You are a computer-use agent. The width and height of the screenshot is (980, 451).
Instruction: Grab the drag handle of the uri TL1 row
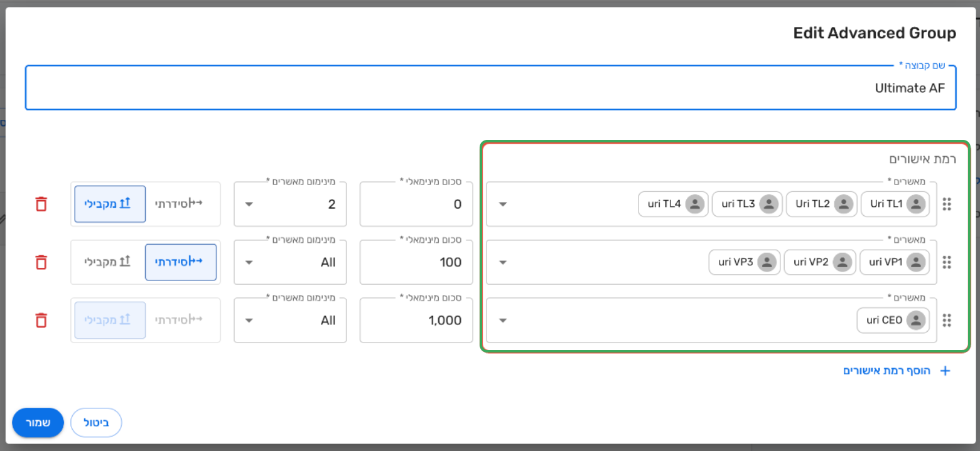947,204
